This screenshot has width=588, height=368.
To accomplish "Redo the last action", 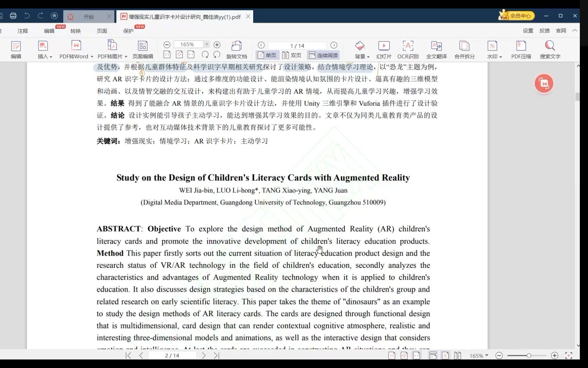I will point(40,16).
